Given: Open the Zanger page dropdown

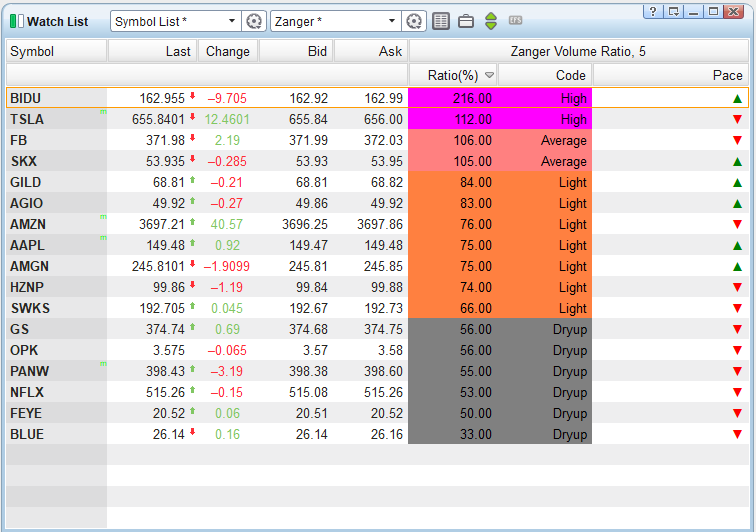Looking at the screenshot, I should (392, 21).
